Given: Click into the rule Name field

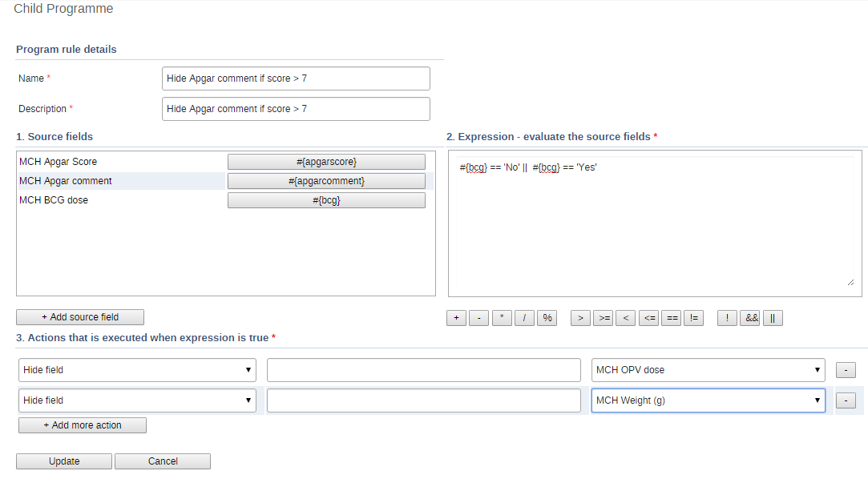Looking at the screenshot, I should [296, 78].
